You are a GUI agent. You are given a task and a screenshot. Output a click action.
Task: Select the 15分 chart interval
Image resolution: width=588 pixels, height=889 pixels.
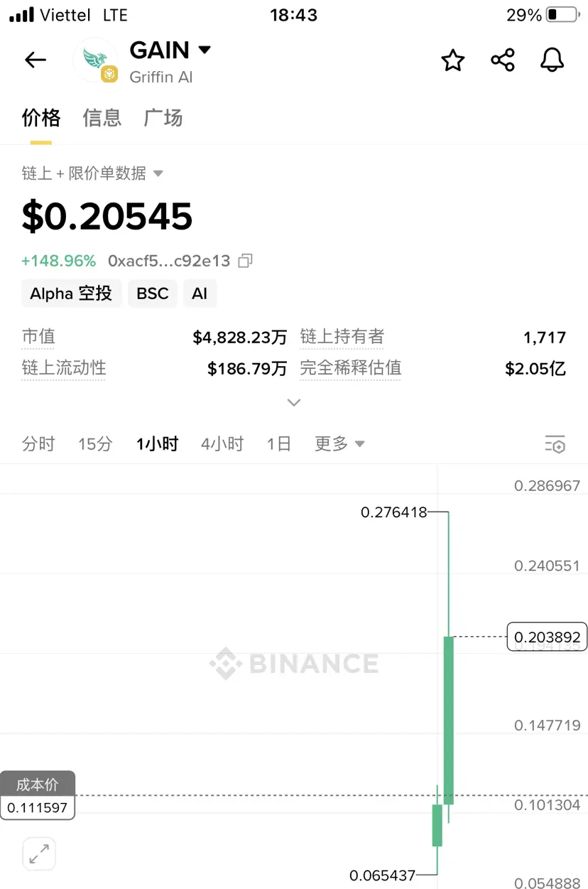(95, 444)
